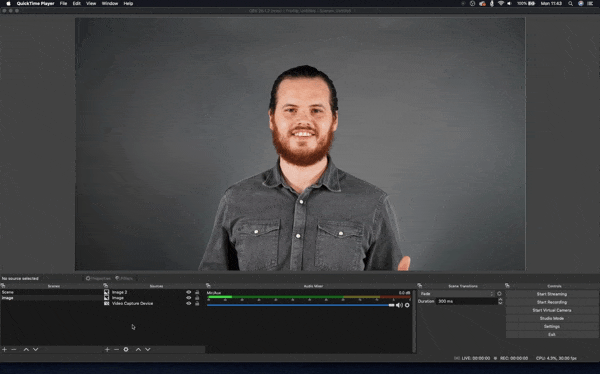Click Start Streaming
Viewport: 600px width, 374px height.
pos(552,294)
